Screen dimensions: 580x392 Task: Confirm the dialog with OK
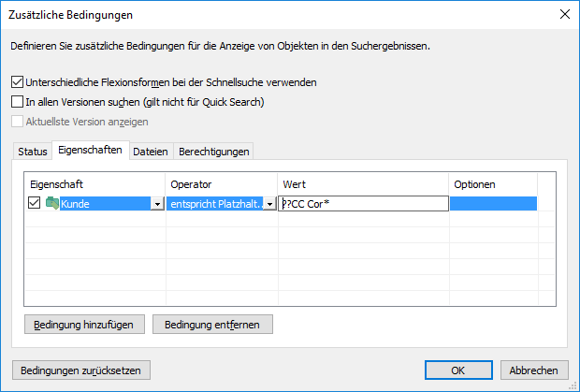click(x=457, y=370)
